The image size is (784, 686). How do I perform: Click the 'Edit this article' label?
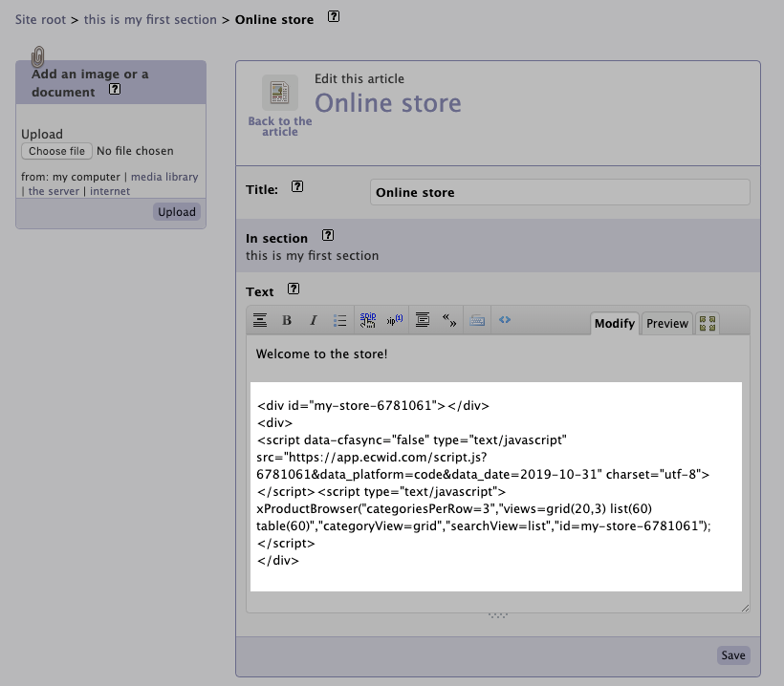(359, 79)
